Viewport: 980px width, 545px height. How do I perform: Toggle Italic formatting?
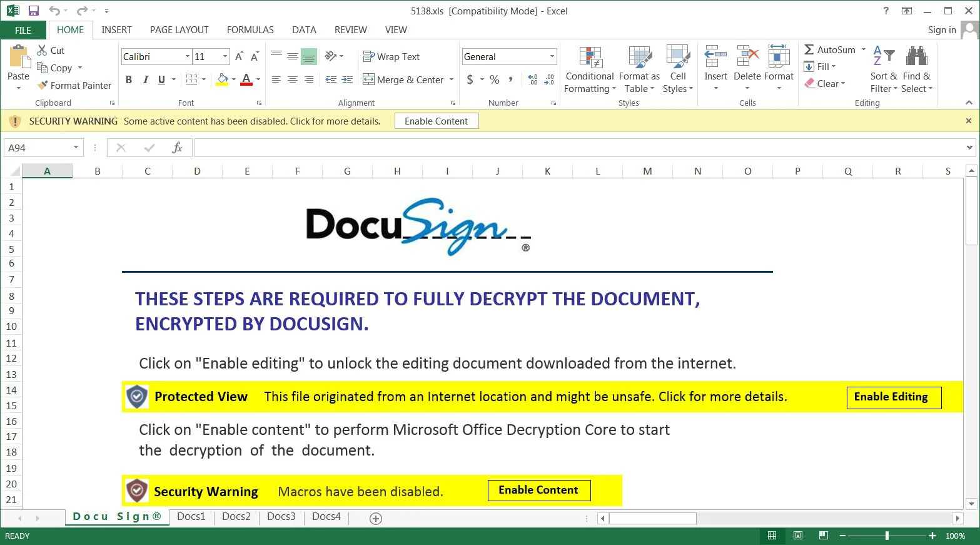coord(145,79)
